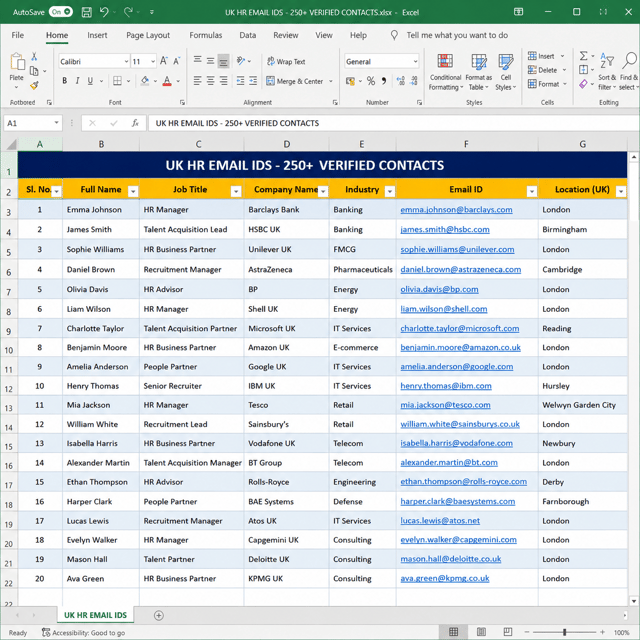Switch to Normal view
Screen dimensions: 640x640
point(453,632)
